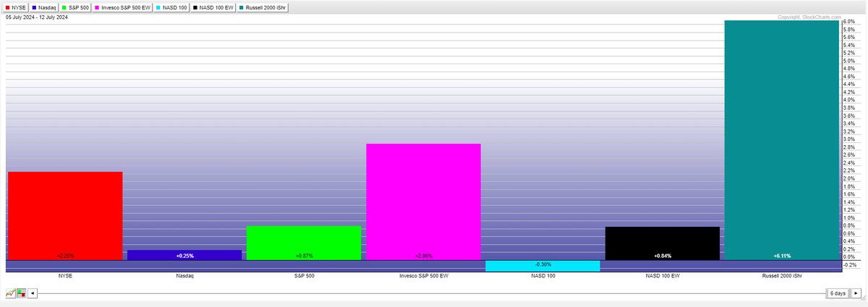
Task: Toggle Invesco S&P 500 EW in the legend
Action: (122, 7)
